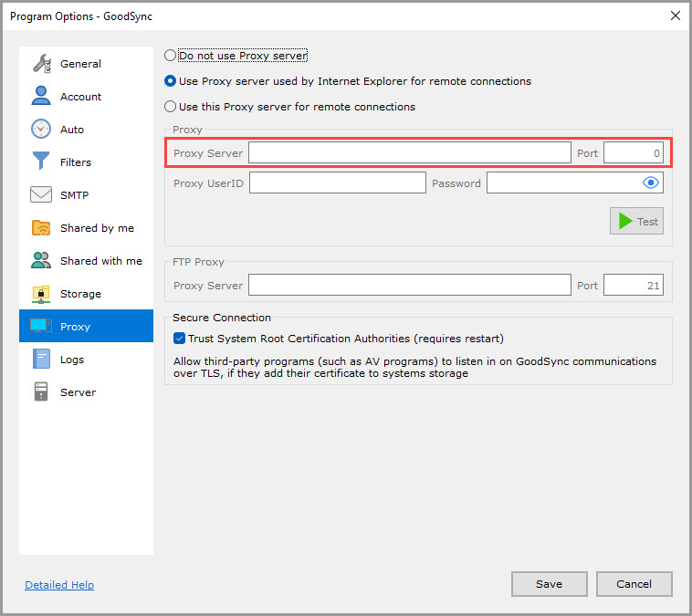This screenshot has height=616, width=692.
Task: Show password using the eye icon
Action: click(651, 183)
